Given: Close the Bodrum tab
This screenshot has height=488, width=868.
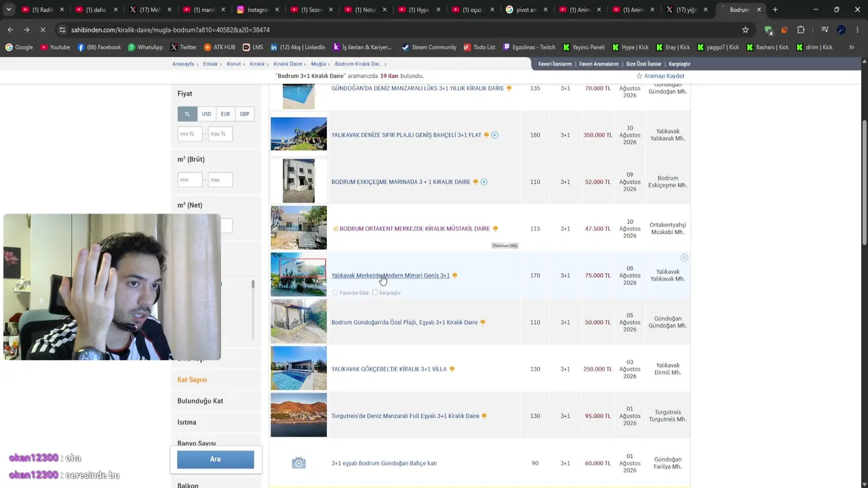Looking at the screenshot, I should tap(759, 9).
